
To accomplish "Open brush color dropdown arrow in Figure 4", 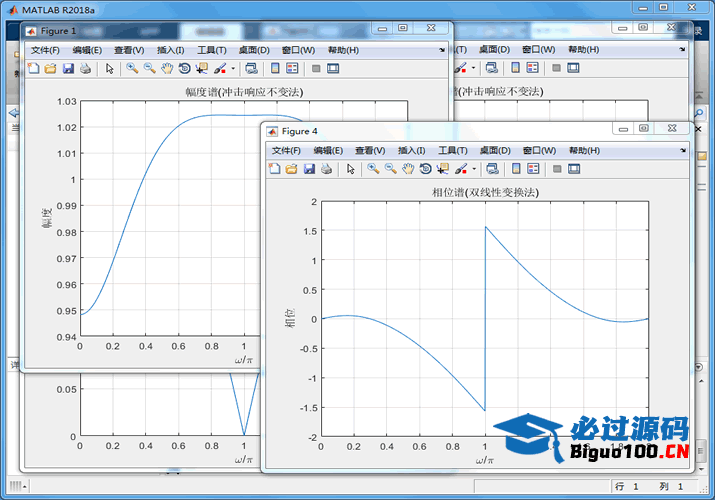I will (474, 170).
